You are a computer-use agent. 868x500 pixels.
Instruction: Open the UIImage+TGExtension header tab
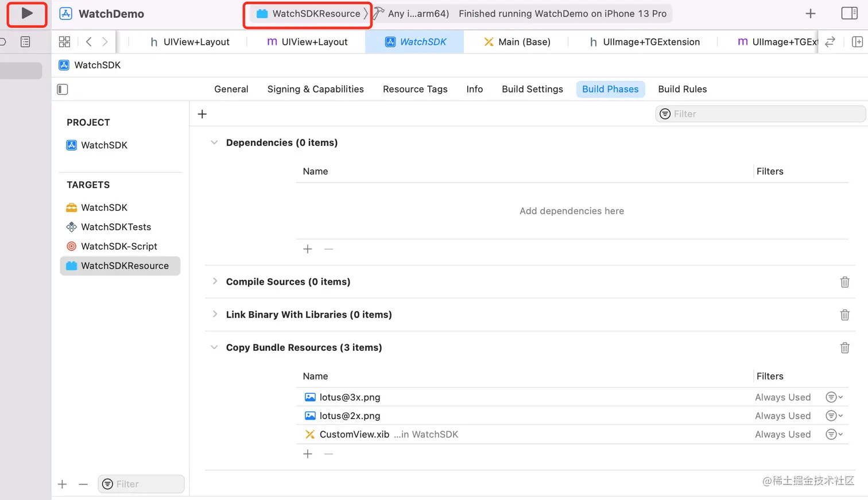644,42
